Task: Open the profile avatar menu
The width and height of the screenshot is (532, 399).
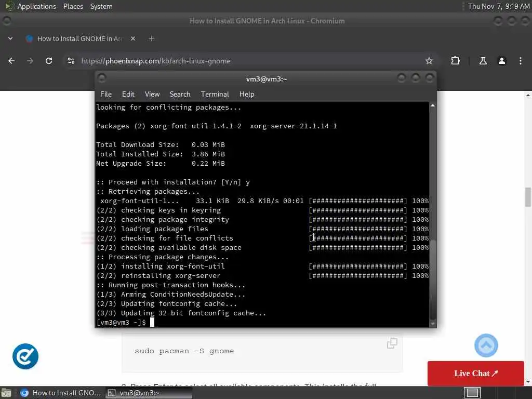Action: (x=502, y=61)
